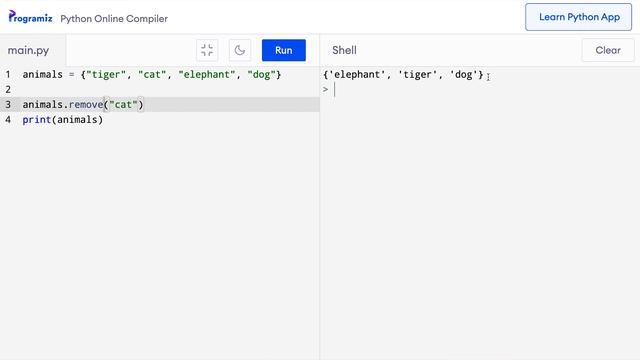Viewport: 640px width, 360px height.
Task: Click the Python Online Compiler title
Action: click(x=114, y=19)
